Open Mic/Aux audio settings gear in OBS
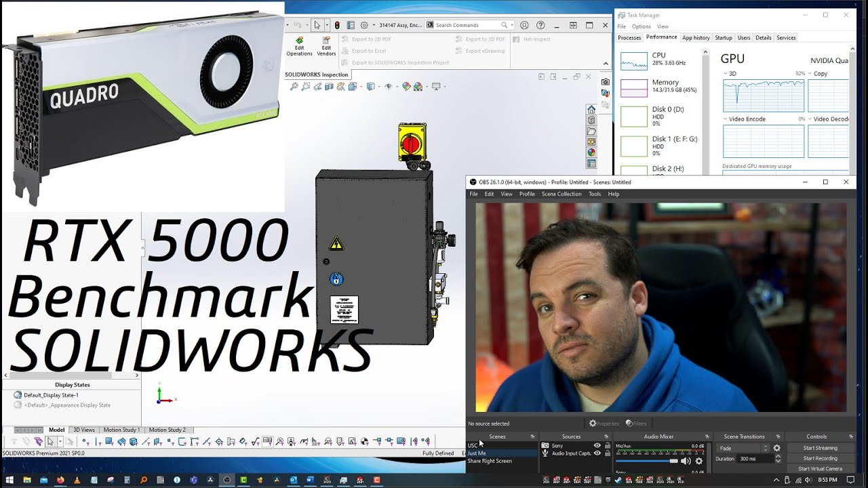This screenshot has height=488, width=868. coord(698,461)
